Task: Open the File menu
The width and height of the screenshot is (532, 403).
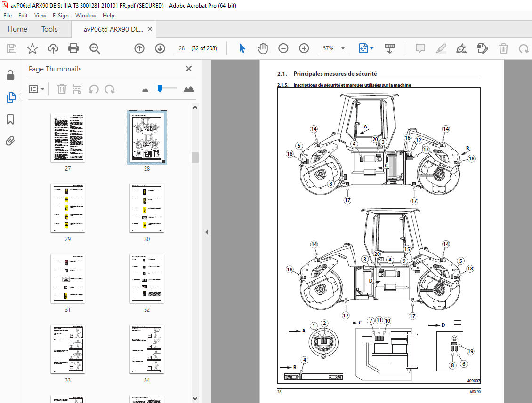Action: (x=8, y=15)
